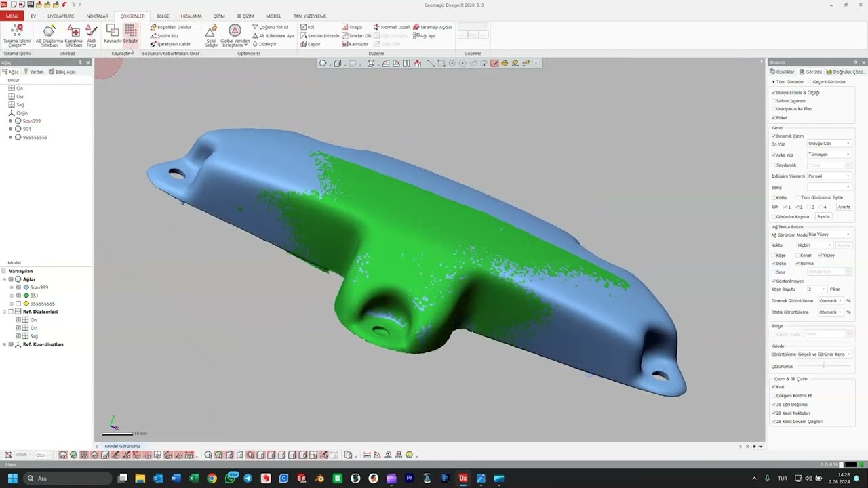Screen dimensions: 868x488
Task: Open Chrome from the taskbar
Action: tap(212, 479)
